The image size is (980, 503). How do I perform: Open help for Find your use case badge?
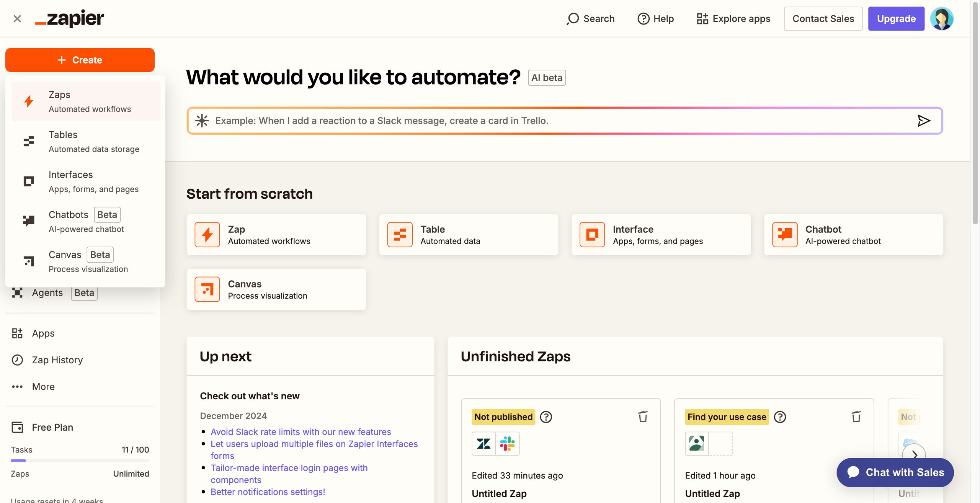(x=780, y=417)
